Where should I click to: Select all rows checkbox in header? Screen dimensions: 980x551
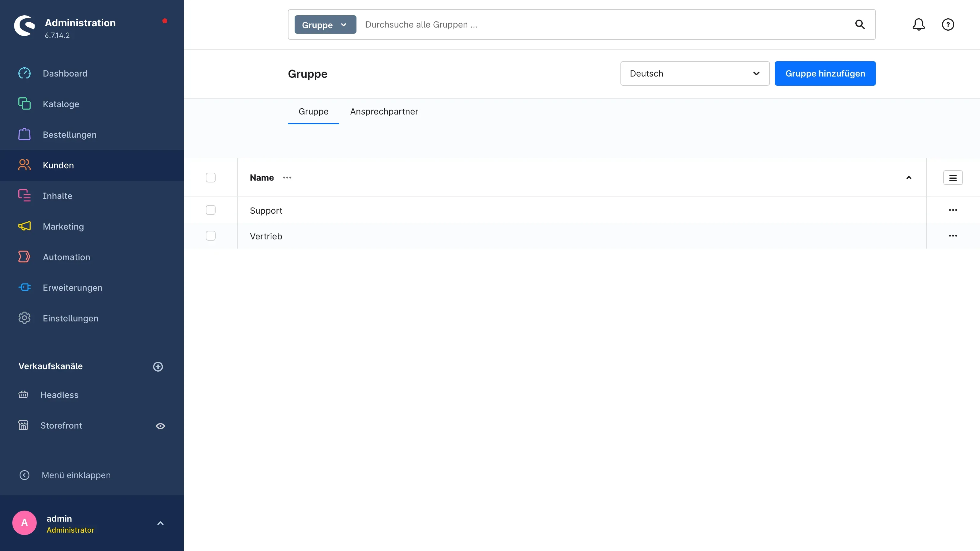pyautogui.click(x=210, y=178)
